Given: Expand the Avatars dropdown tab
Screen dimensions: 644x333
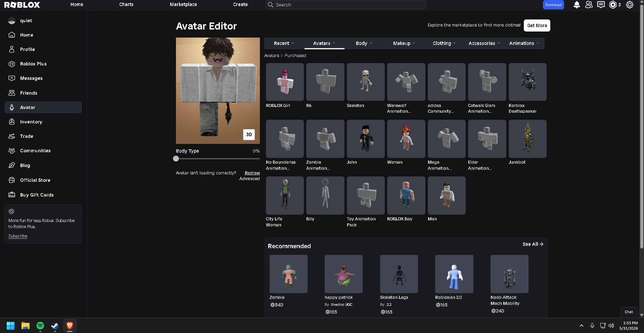Looking at the screenshot, I should point(324,43).
